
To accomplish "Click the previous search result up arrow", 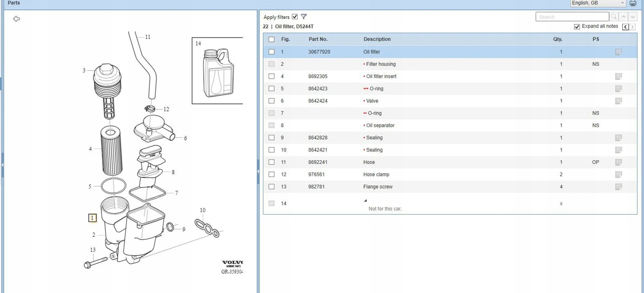I will click(x=623, y=17).
